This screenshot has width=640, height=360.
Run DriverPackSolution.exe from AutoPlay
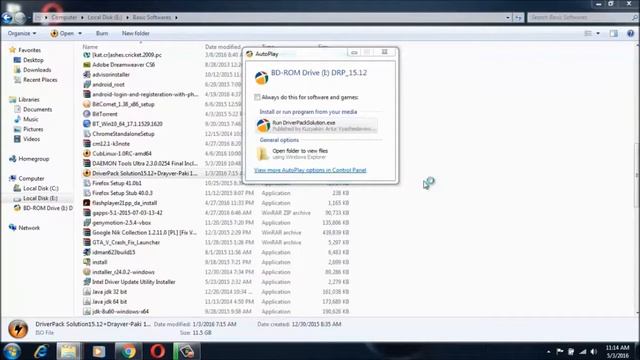point(316,125)
